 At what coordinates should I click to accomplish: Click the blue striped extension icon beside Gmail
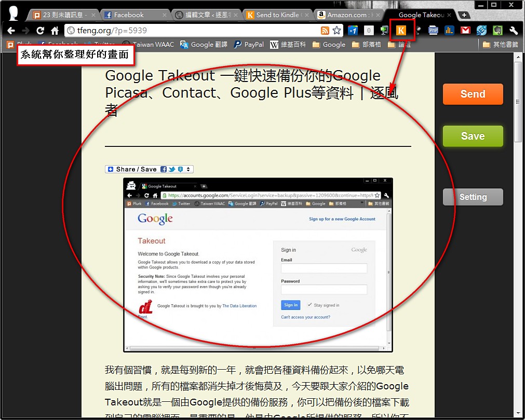(481, 31)
